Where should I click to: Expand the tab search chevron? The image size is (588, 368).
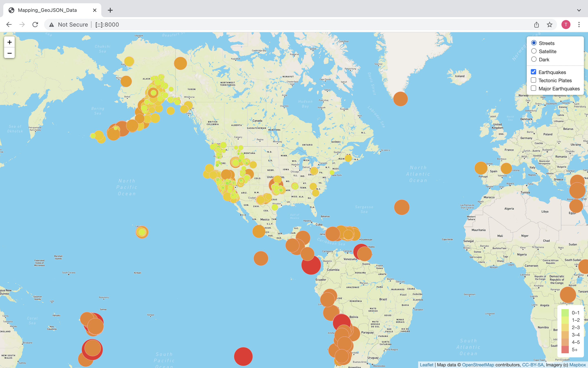[x=579, y=10]
